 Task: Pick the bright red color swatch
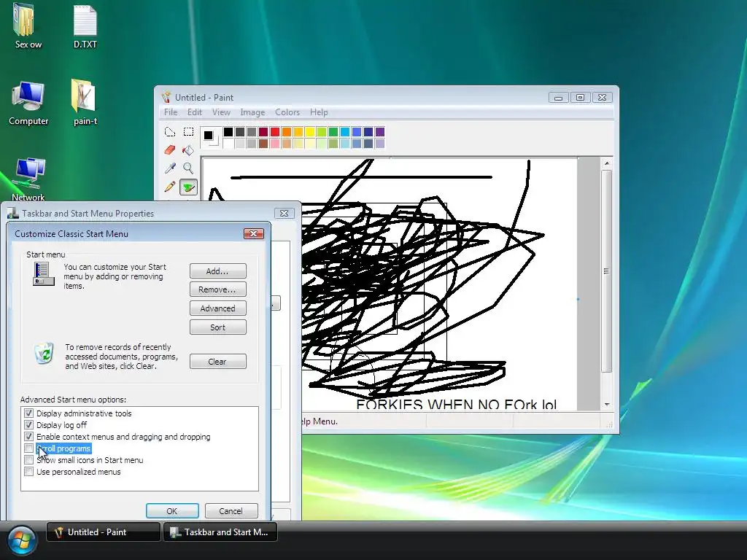tap(275, 132)
